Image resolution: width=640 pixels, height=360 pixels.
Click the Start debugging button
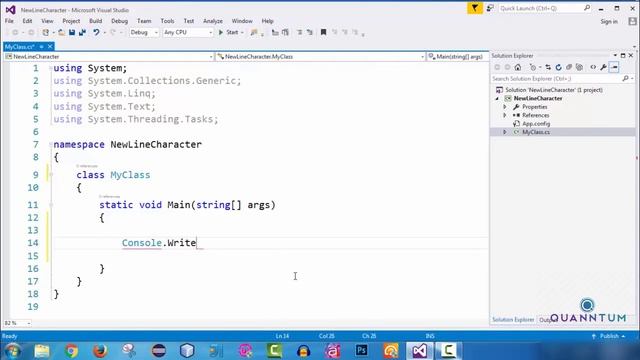tap(229, 32)
